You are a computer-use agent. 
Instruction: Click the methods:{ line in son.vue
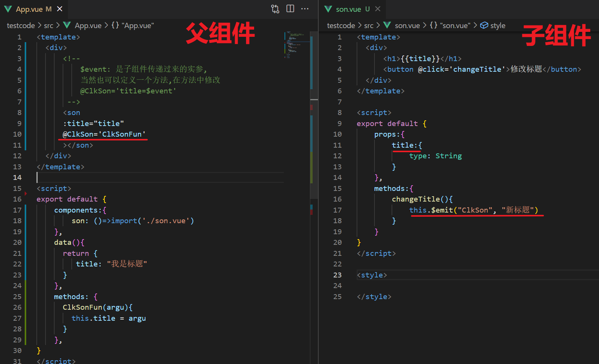[394, 188]
